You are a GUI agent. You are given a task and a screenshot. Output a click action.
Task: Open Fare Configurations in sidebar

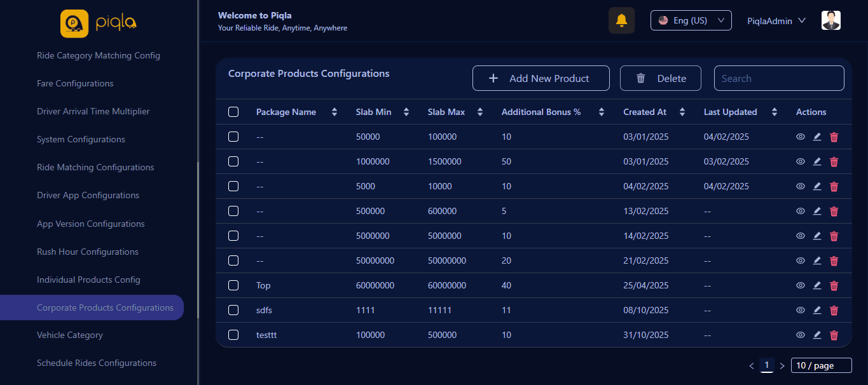tap(75, 83)
